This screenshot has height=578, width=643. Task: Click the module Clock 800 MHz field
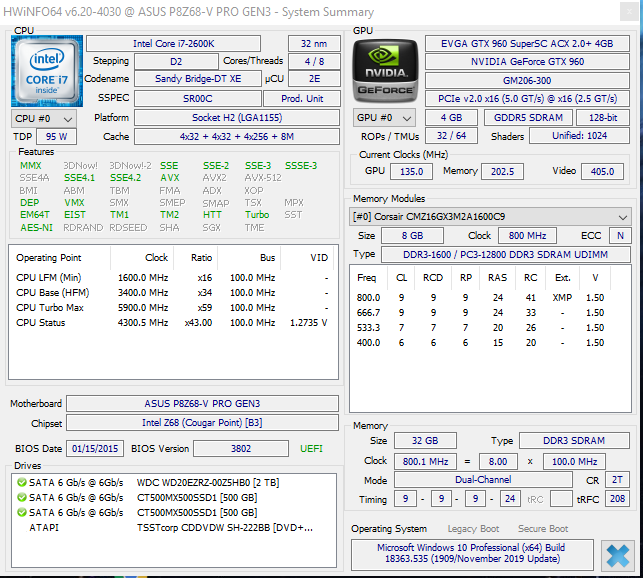pyautogui.click(x=527, y=236)
